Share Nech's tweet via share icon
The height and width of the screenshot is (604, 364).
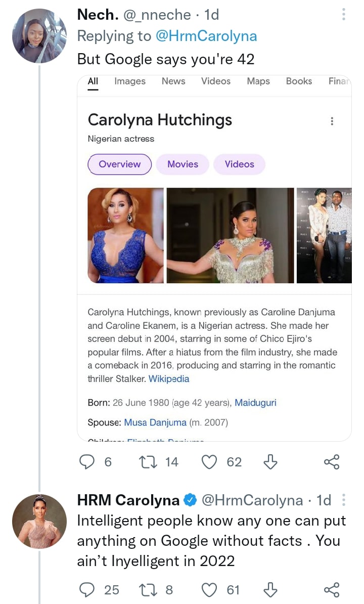coord(331,462)
